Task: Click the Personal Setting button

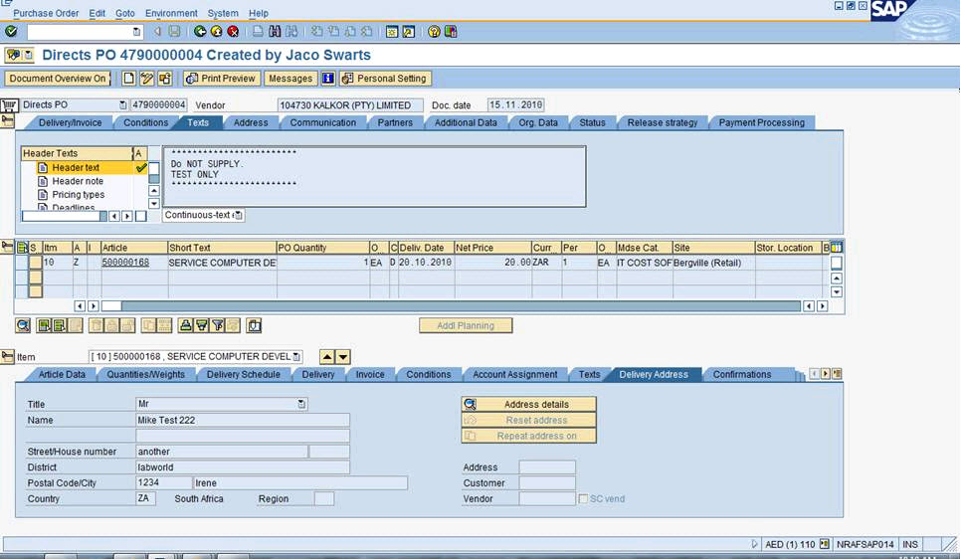Action: click(x=385, y=79)
